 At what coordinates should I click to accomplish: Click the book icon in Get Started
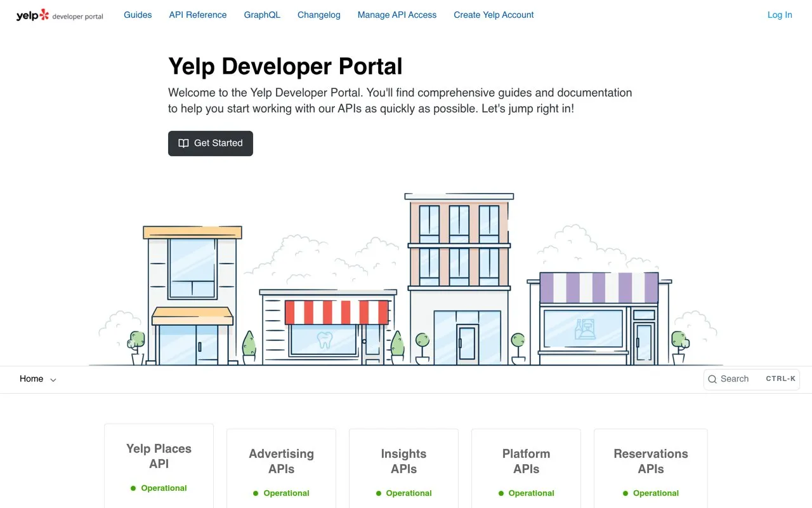183,144
